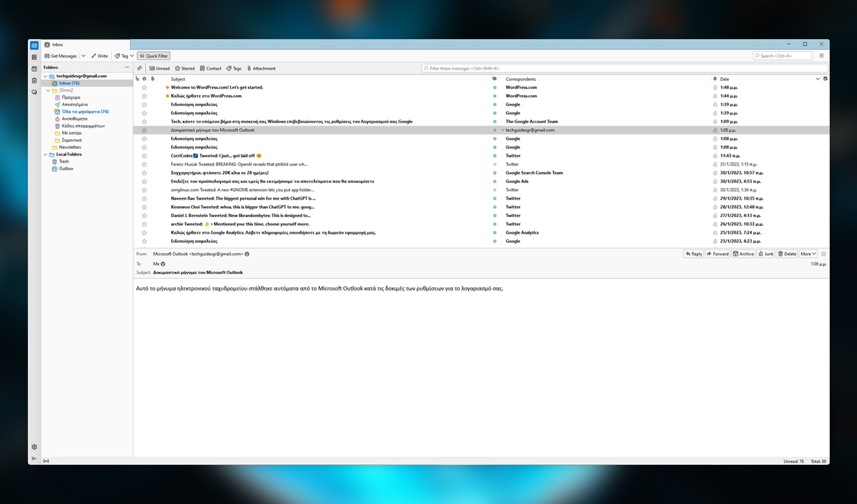Reply to the open message
857x504 pixels.
pyautogui.click(x=693, y=254)
